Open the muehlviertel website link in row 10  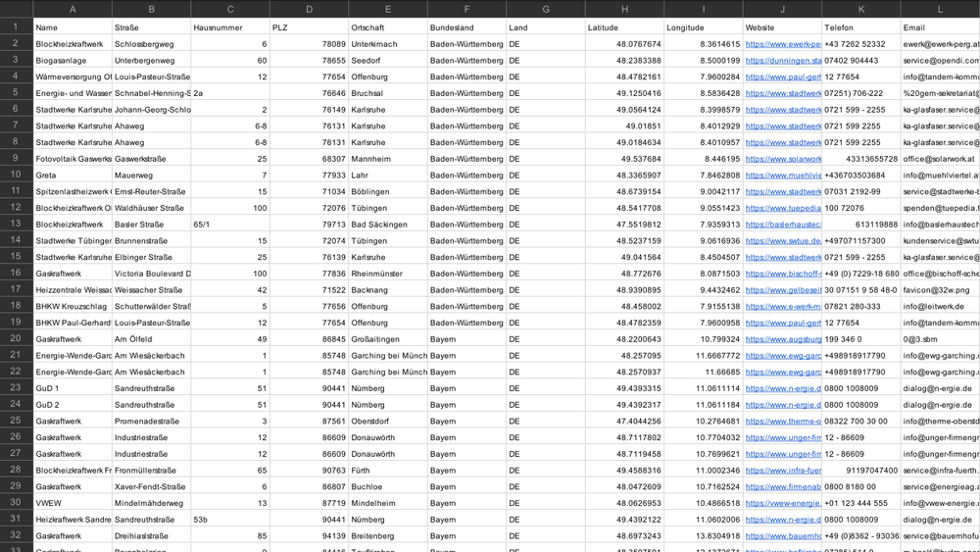coord(783,176)
